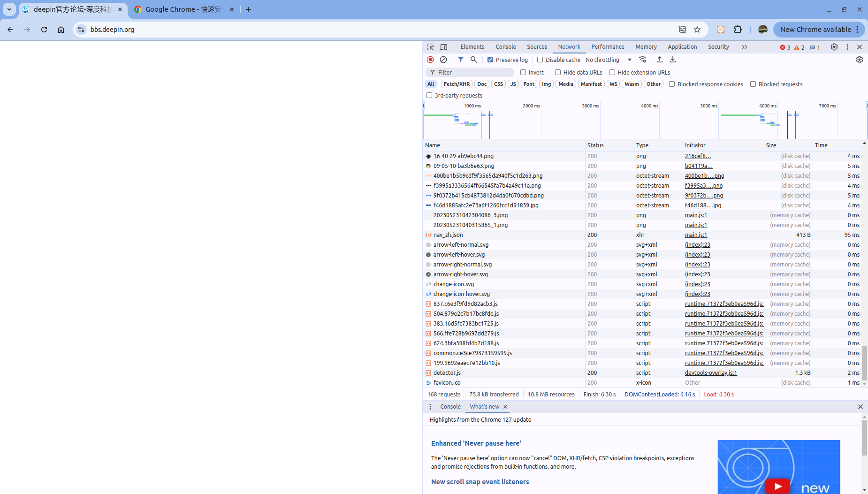Image resolution: width=868 pixels, height=494 pixels.
Task: Export HAR file download icon
Action: (673, 60)
